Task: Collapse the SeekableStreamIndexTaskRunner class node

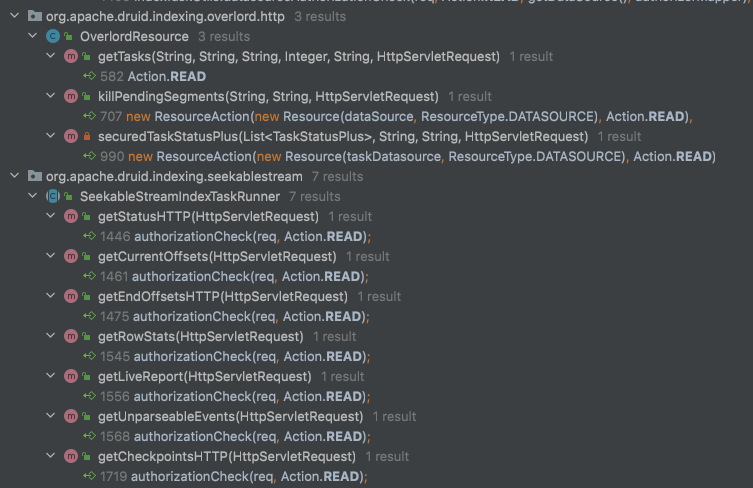Action: coord(33,195)
